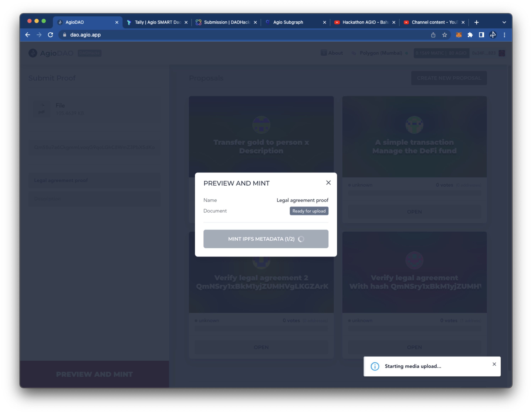The image size is (532, 414).
Task: Open the About link in the header
Action: coord(332,53)
